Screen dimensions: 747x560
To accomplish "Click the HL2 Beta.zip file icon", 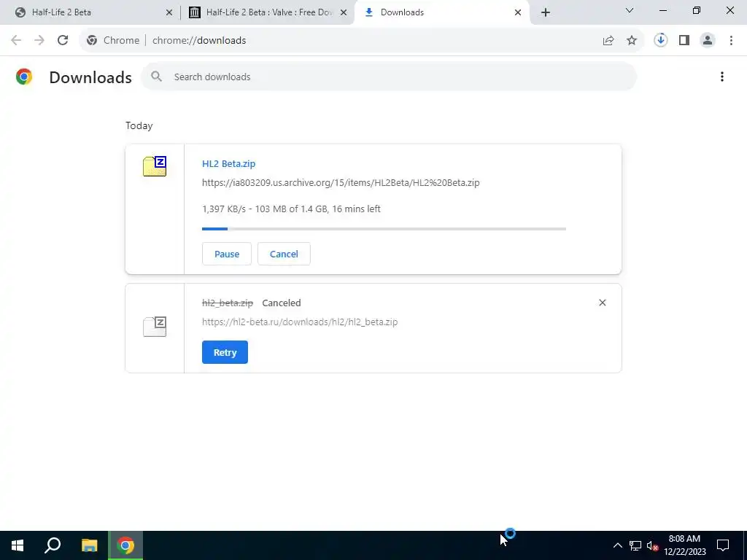I will [155, 166].
